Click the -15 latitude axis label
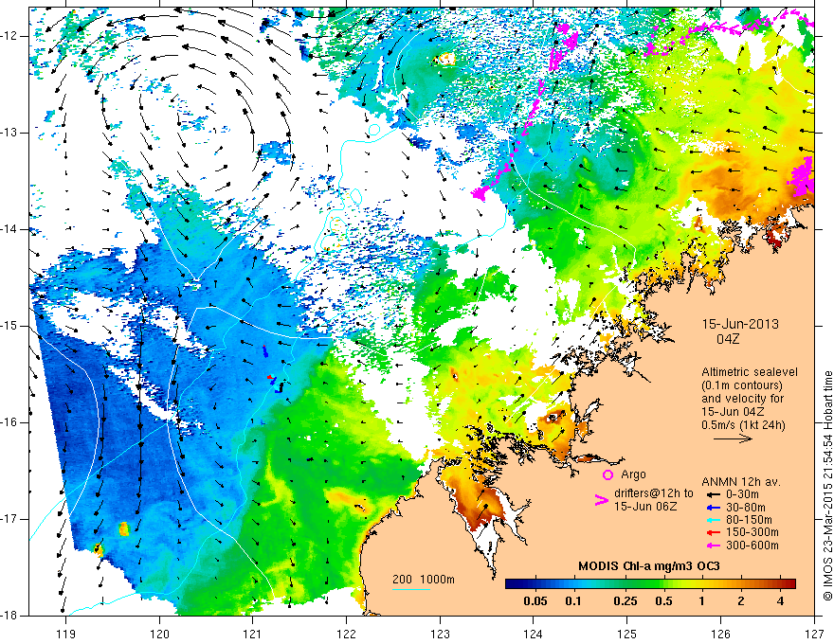 [x=9, y=326]
